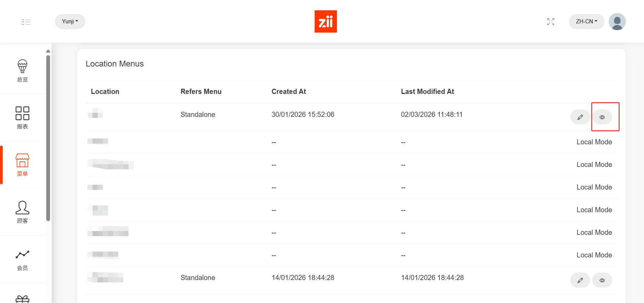This screenshot has width=644, height=303.
Task: Expand the Yunji account dropdown
Action: 70,21
